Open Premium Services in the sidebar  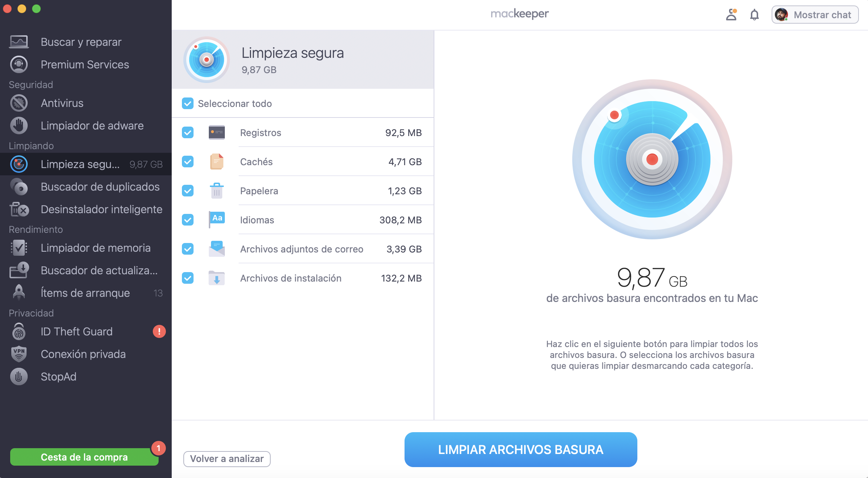click(x=84, y=64)
